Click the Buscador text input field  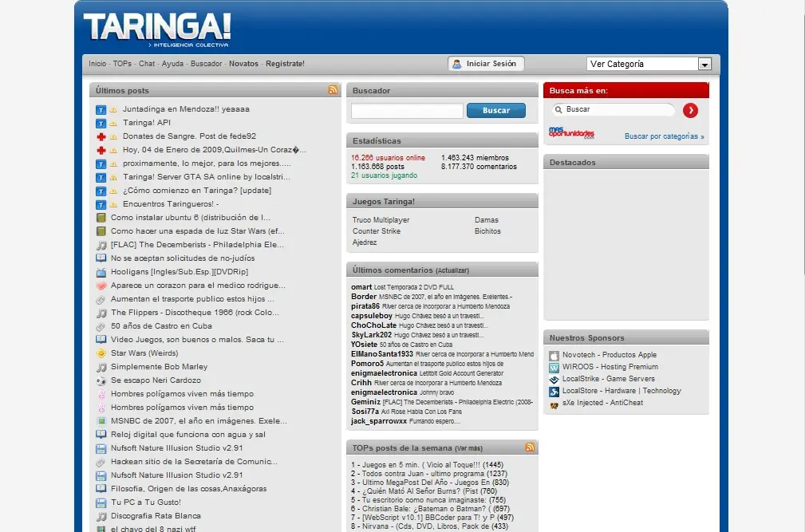407,110
